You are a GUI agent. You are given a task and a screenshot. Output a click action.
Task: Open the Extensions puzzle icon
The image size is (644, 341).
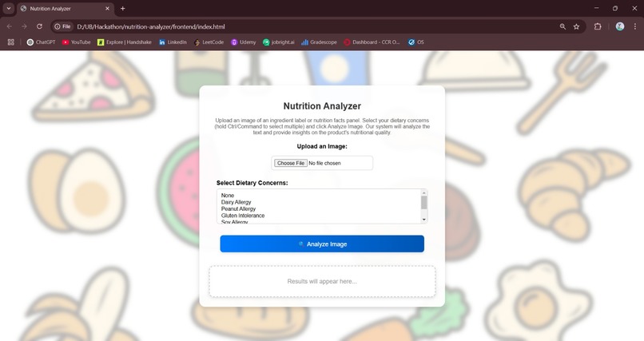coord(598,26)
